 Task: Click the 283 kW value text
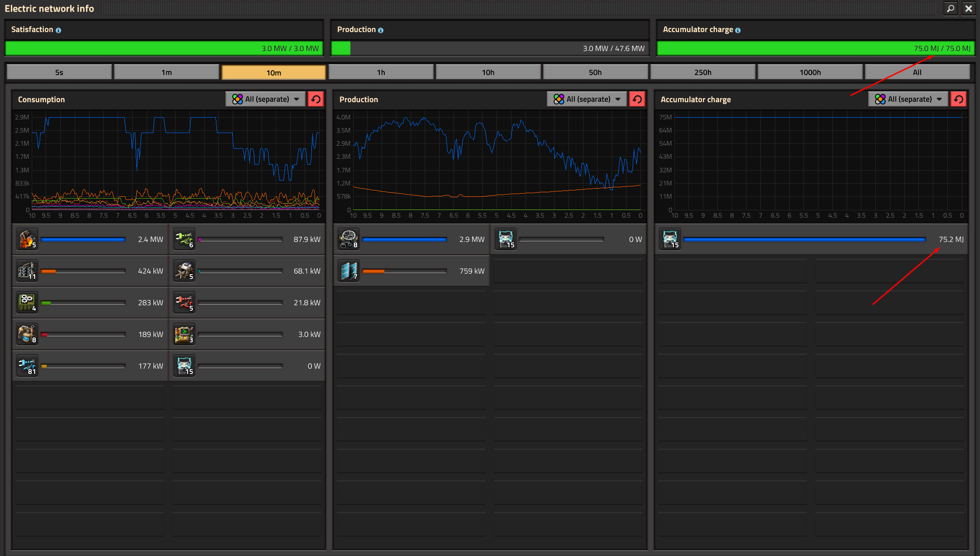(151, 303)
